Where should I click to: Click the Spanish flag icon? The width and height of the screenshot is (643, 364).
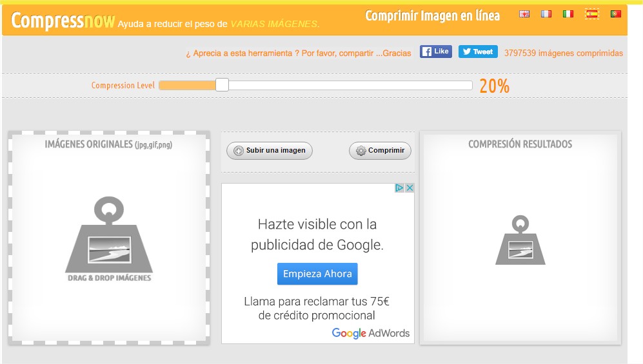coord(591,14)
